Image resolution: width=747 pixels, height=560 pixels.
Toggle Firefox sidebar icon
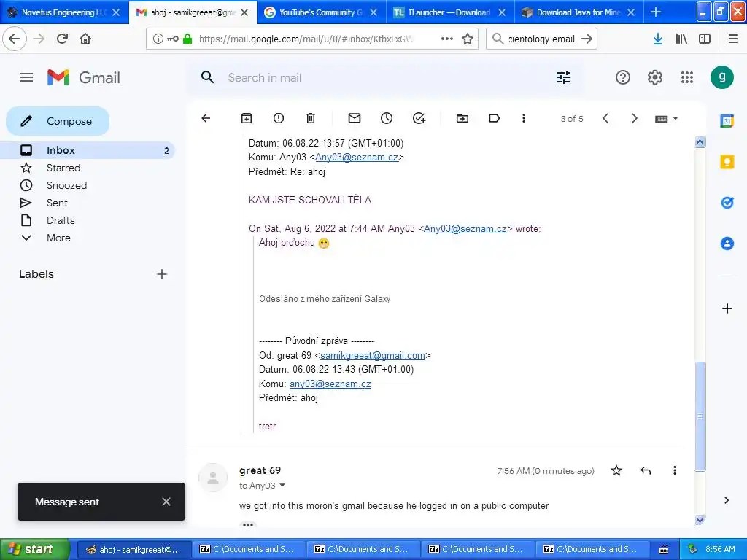pyautogui.click(x=705, y=39)
